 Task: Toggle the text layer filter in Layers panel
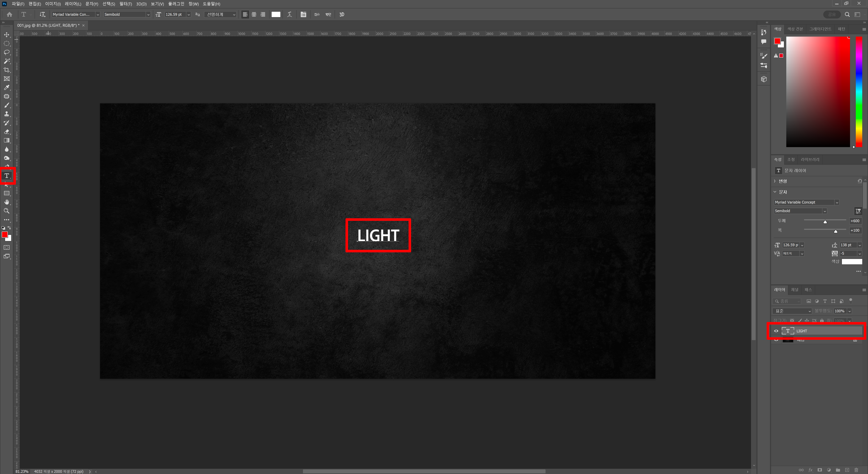pyautogui.click(x=825, y=301)
